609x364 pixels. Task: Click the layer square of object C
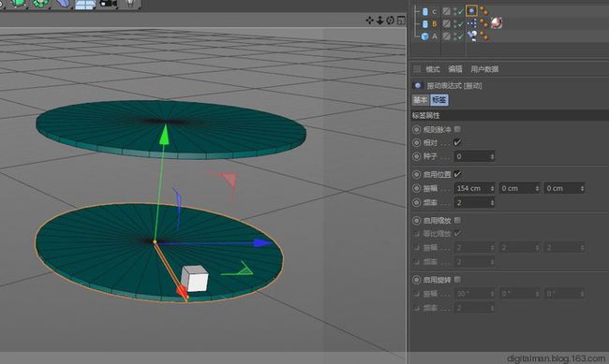pyautogui.click(x=447, y=11)
